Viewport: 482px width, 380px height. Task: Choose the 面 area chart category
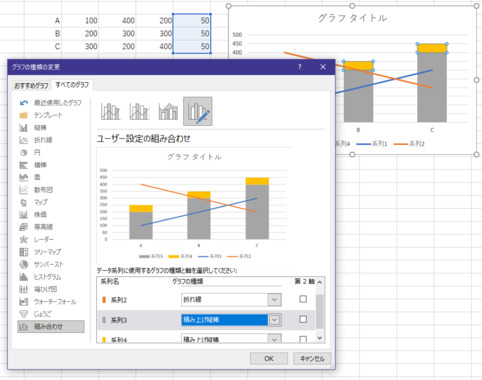pyautogui.click(x=30, y=177)
